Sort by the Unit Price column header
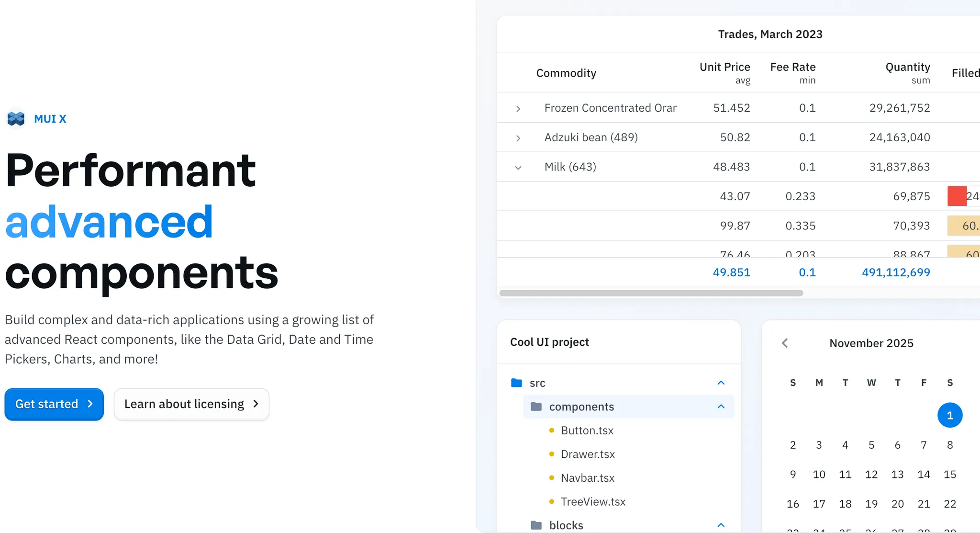This screenshot has height=533, width=980. [724, 67]
